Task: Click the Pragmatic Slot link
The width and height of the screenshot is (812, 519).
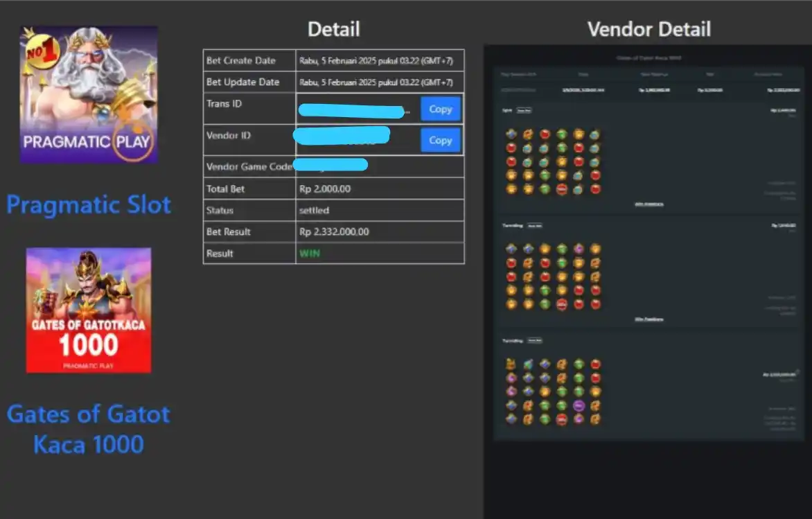Action: pyautogui.click(x=89, y=204)
